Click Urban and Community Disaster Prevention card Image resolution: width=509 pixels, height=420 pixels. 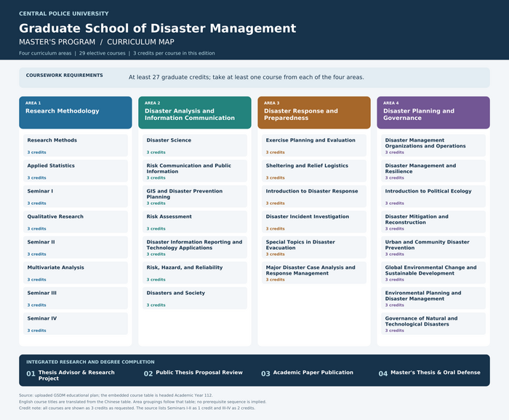tap(433, 248)
